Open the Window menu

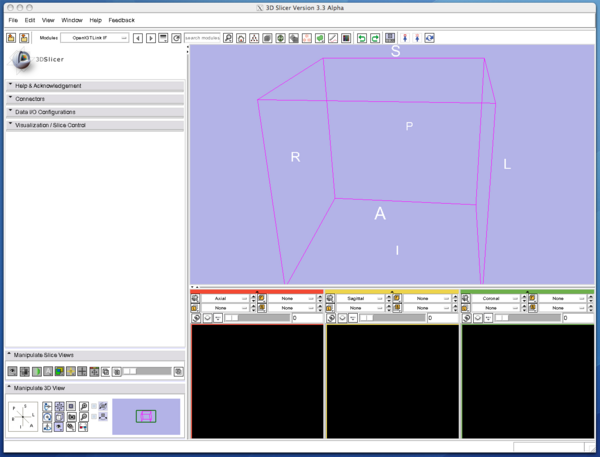pos(72,20)
